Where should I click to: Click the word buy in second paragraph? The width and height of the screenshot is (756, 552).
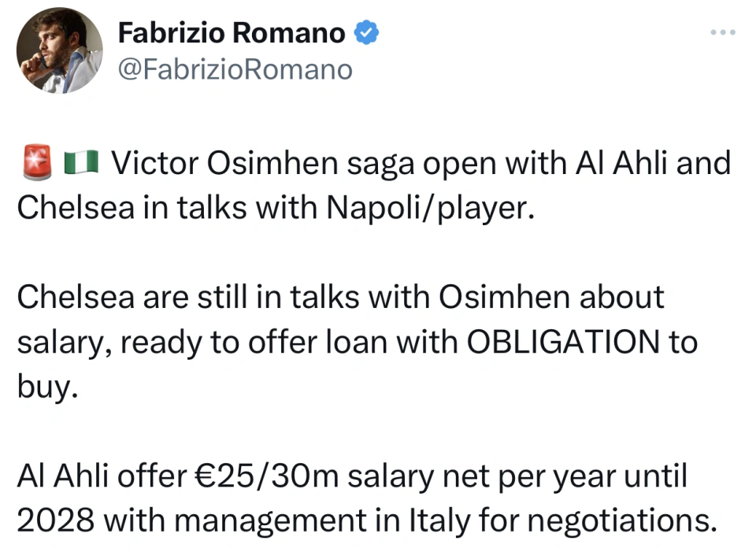tap(47, 387)
